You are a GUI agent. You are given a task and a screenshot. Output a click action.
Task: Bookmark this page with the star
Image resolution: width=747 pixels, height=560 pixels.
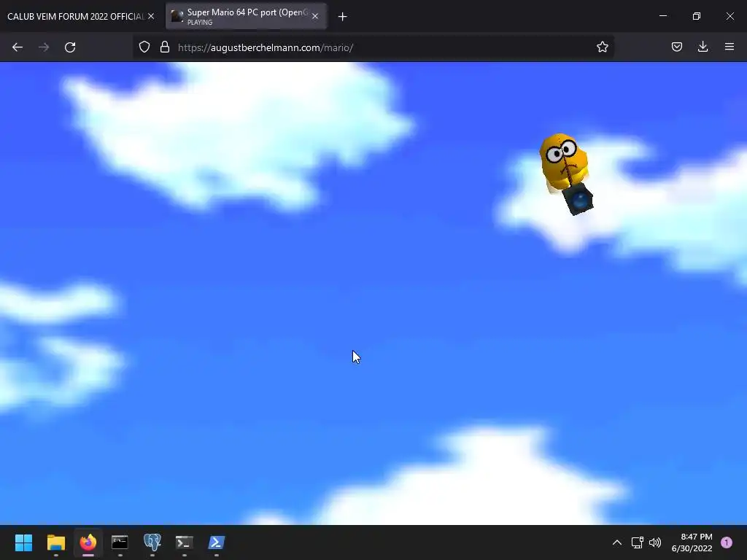(602, 47)
